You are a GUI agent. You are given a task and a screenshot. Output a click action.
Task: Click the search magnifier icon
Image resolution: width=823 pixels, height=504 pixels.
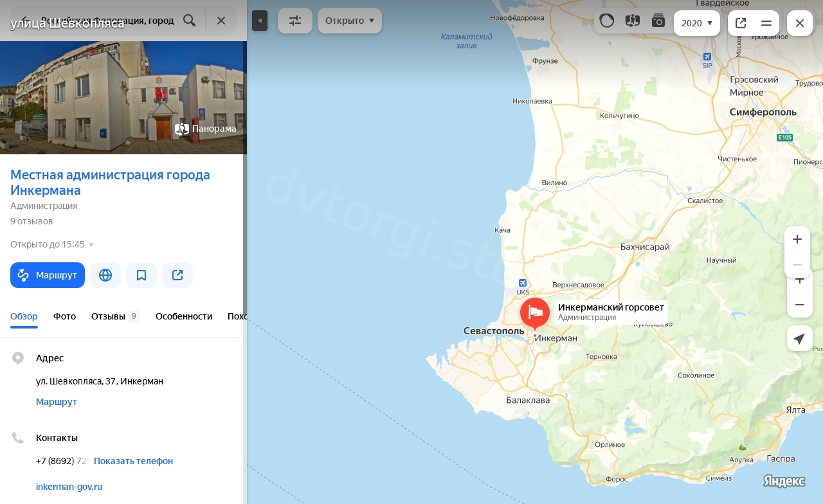[189, 21]
